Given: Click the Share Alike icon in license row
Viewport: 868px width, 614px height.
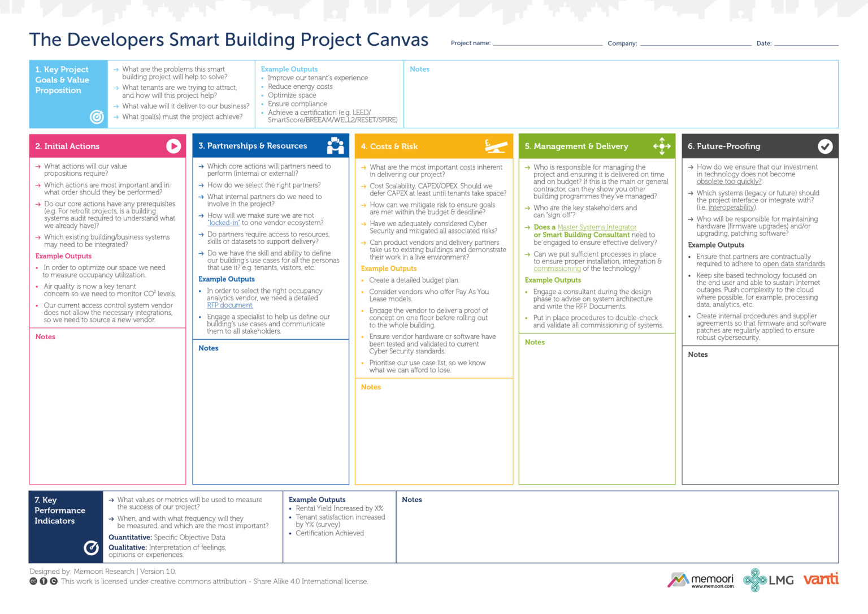Looking at the screenshot, I should pos(53,581).
